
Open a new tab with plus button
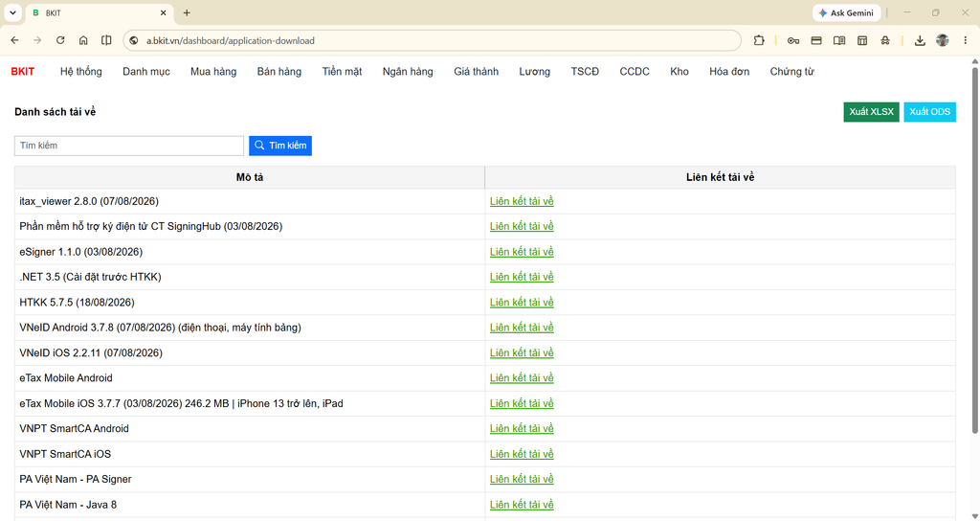[187, 13]
